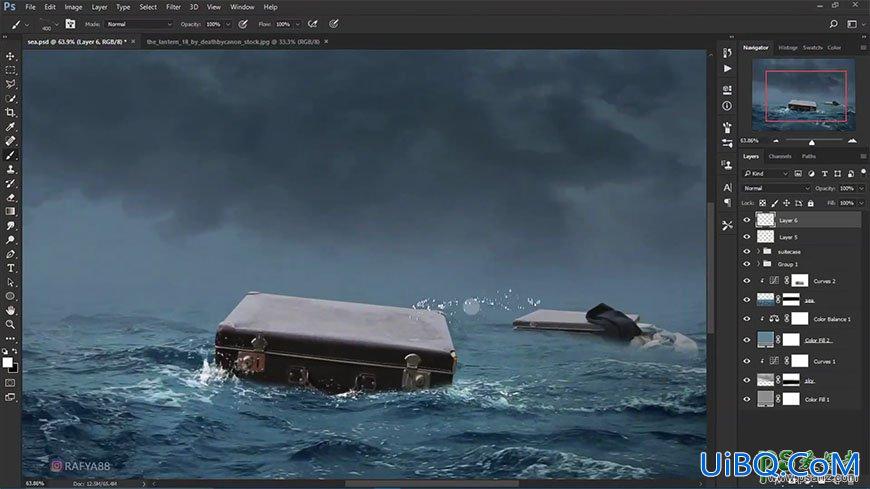The width and height of the screenshot is (870, 489).
Task: Select the History Brush tool
Action: point(11,183)
